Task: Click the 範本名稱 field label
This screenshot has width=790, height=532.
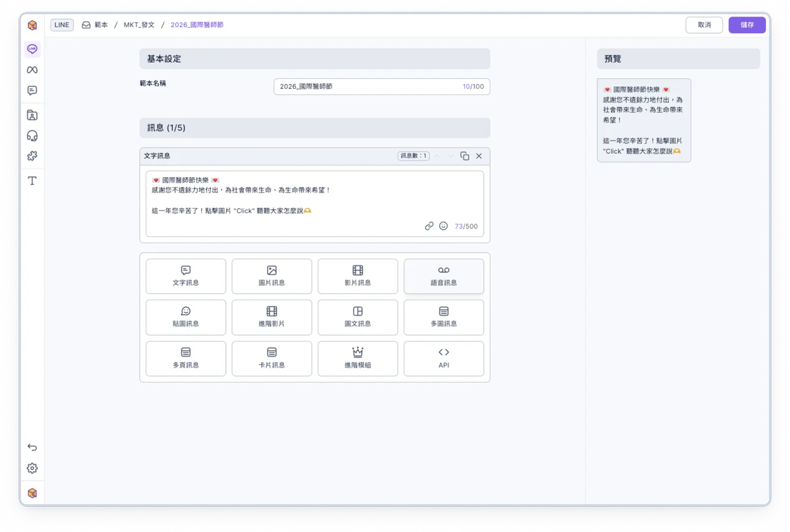Action: click(153, 83)
